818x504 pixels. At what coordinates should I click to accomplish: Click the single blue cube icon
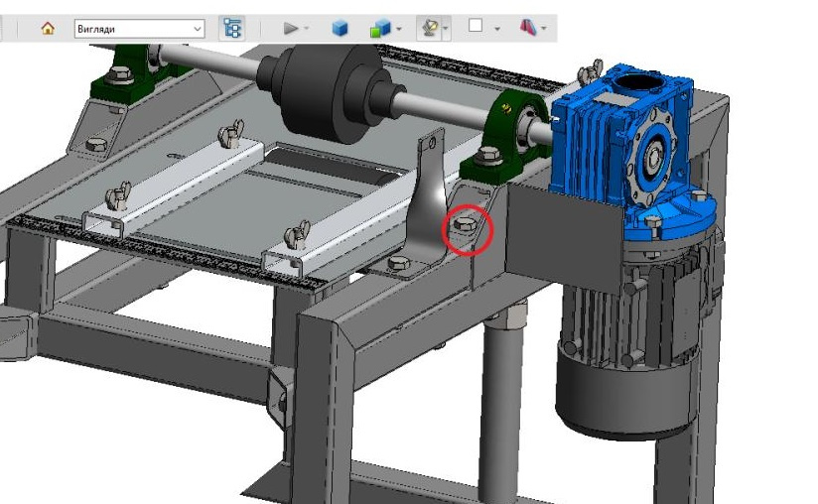coord(340,28)
